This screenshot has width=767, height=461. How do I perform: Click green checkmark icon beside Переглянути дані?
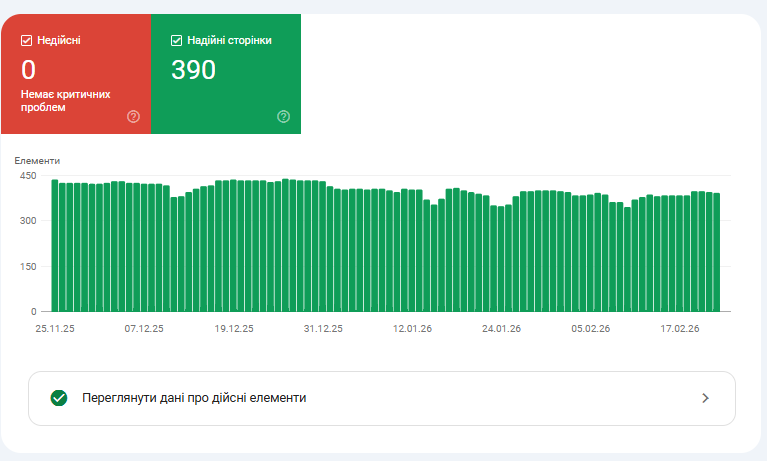coord(59,398)
